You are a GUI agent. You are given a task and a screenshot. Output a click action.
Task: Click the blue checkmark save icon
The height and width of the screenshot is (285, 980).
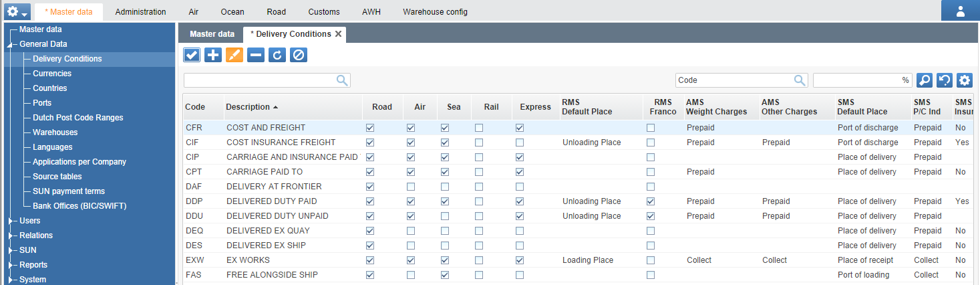192,55
